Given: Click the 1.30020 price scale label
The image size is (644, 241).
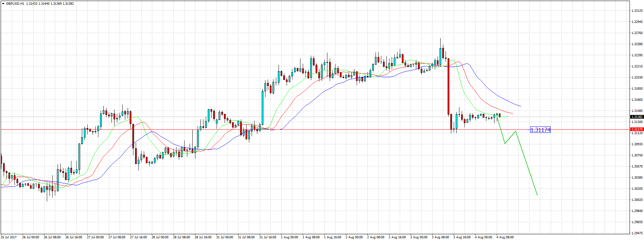Looking at the screenshot, I should (x=637, y=200).
